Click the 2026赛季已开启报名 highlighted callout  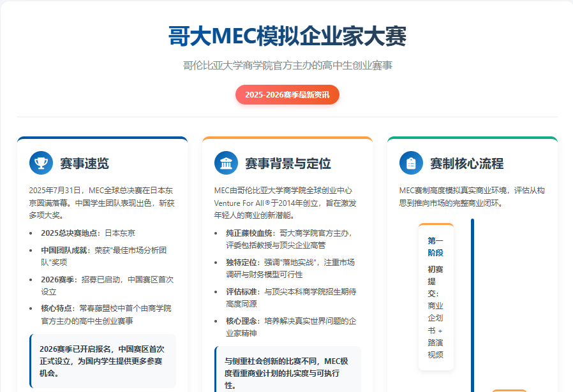[x=102, y=361]
